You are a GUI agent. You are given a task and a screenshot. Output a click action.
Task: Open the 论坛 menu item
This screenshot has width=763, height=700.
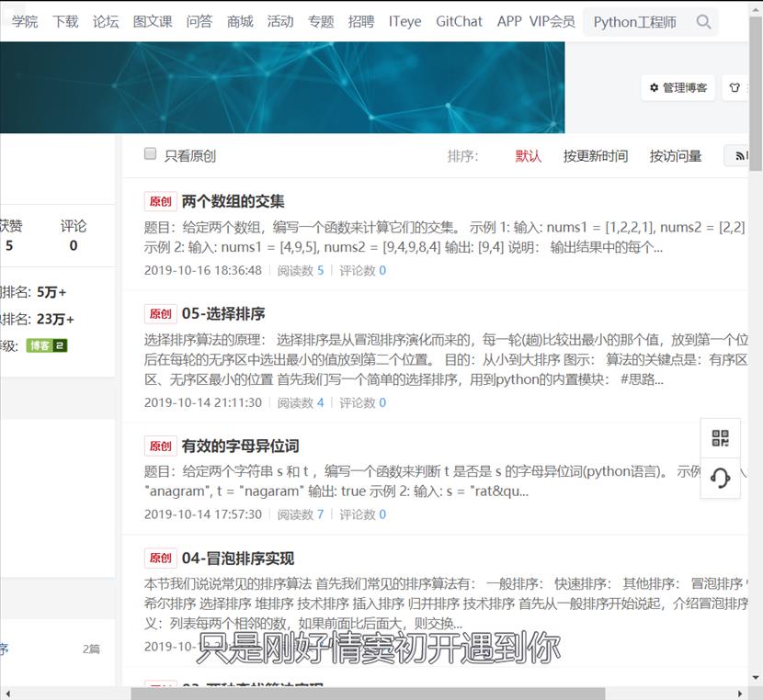106,21
